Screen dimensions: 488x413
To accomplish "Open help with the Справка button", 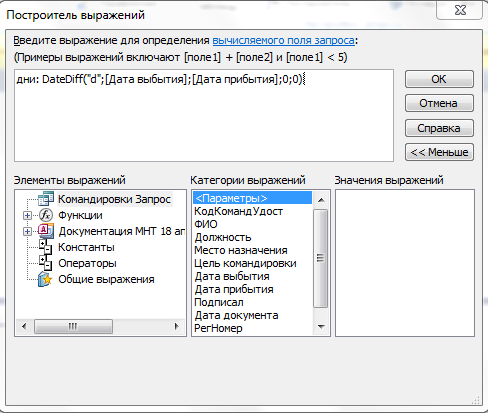I will (439, 128).
